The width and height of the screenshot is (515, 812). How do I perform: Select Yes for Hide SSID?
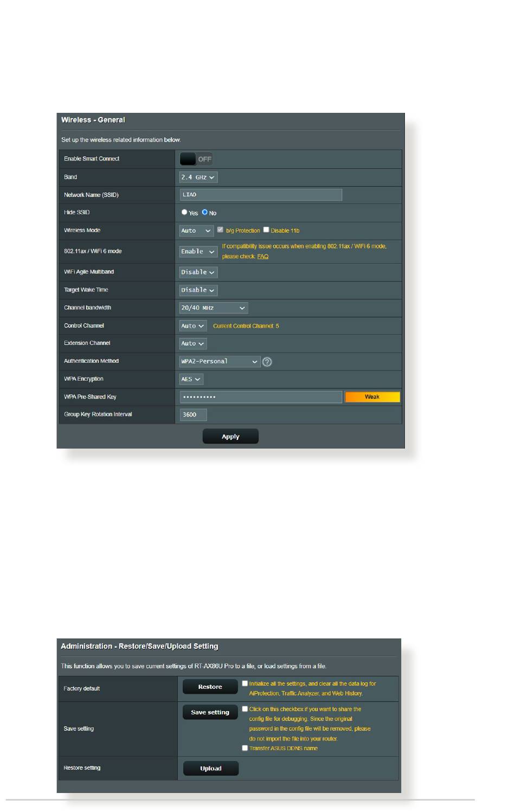point(184,212)
